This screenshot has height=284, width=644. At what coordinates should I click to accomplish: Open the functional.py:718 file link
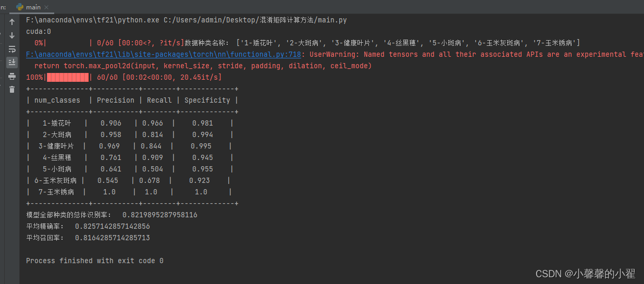click(164, 54)
